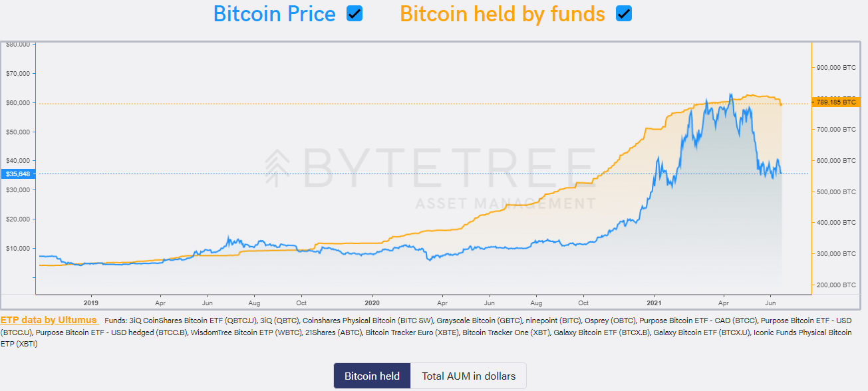Uncheck the Bitcoin held by funds checkbox
Screen dimensions: 868x391
[623, 14]
